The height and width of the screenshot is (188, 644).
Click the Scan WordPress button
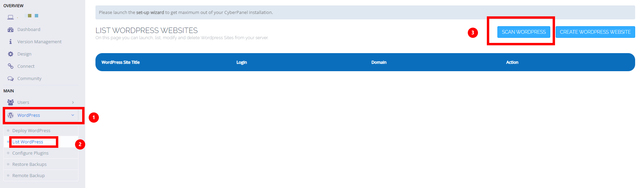coord(524,32)
